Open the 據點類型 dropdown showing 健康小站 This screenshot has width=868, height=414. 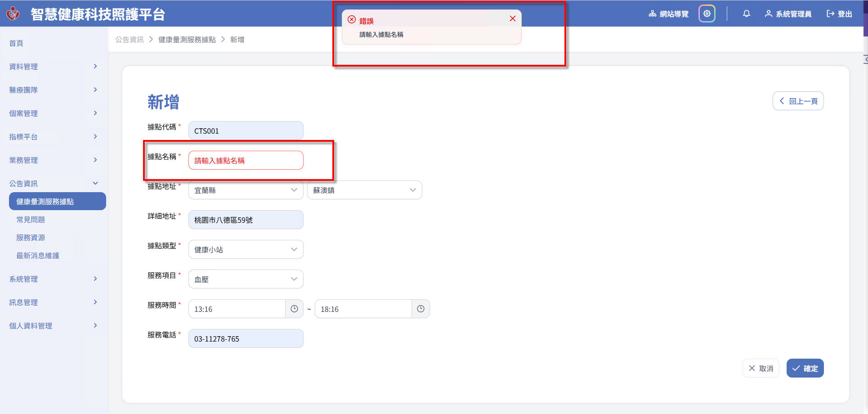pos(246,249)
